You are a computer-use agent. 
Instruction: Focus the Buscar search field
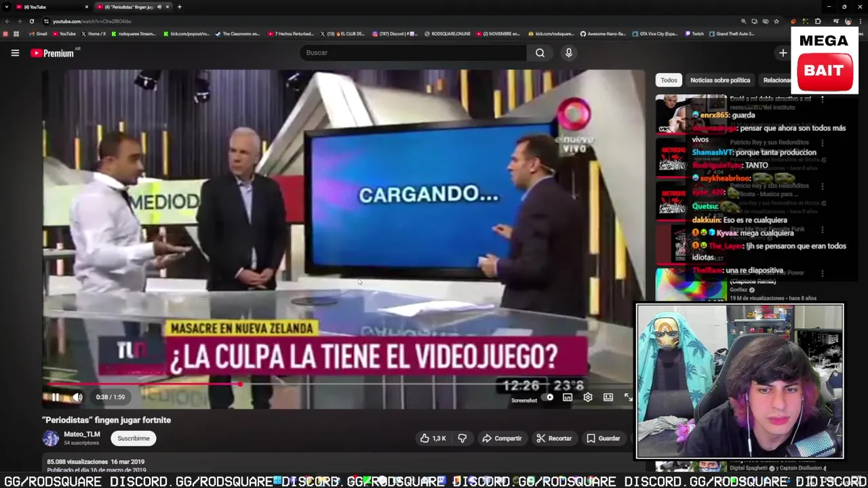pyautogui.click(x=414, y=53)
